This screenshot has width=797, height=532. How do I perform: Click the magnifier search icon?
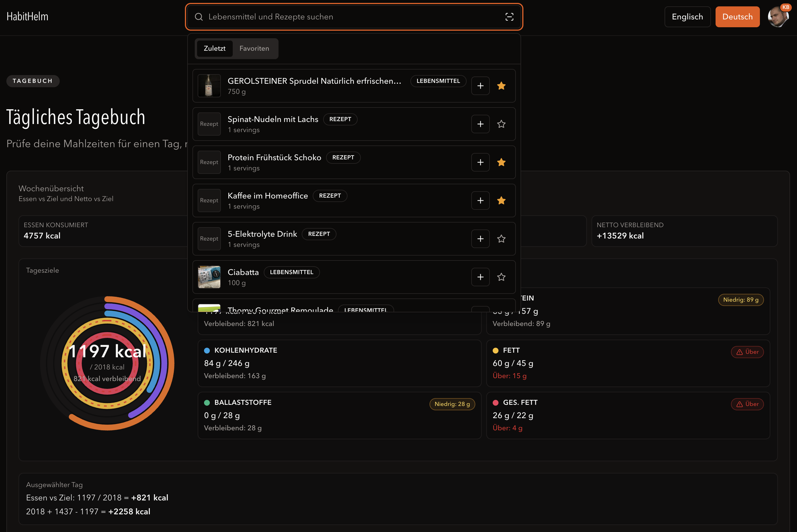(199, 17)
